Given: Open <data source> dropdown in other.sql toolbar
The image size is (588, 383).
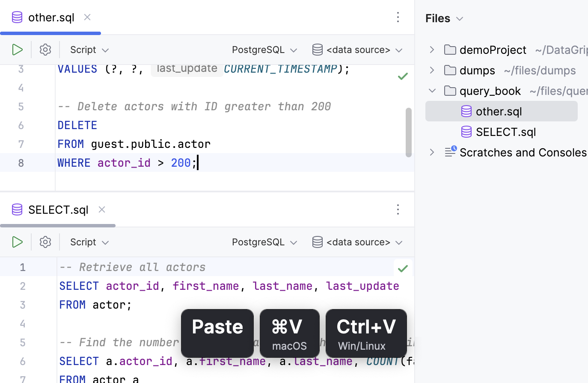Looking at the screenshot, I should (x=358, y=50).
